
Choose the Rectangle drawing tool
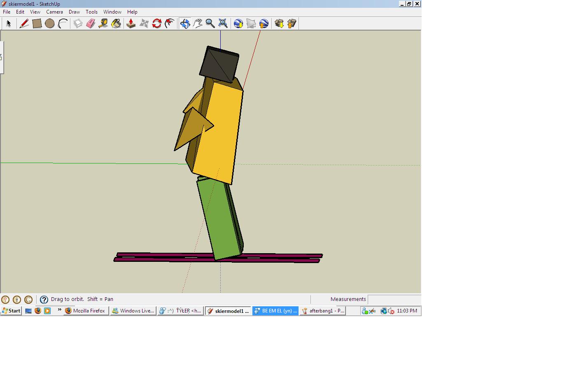pyautogui.click(x=37, y=23)
